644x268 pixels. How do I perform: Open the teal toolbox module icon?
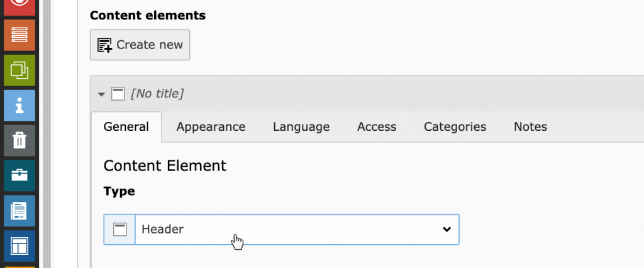[x=19, y=176]
